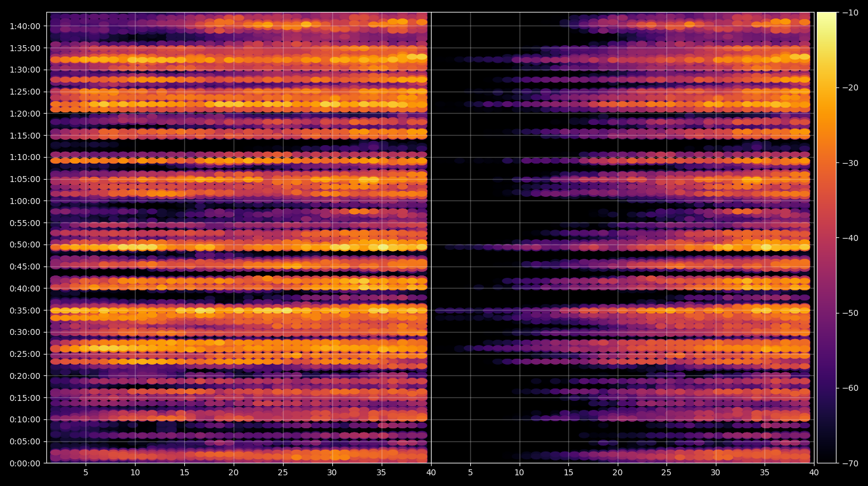Click the 0:55:00 y-axis tick label
The width and height of the screenshot is (868, 486).
[x=25, y=223]
